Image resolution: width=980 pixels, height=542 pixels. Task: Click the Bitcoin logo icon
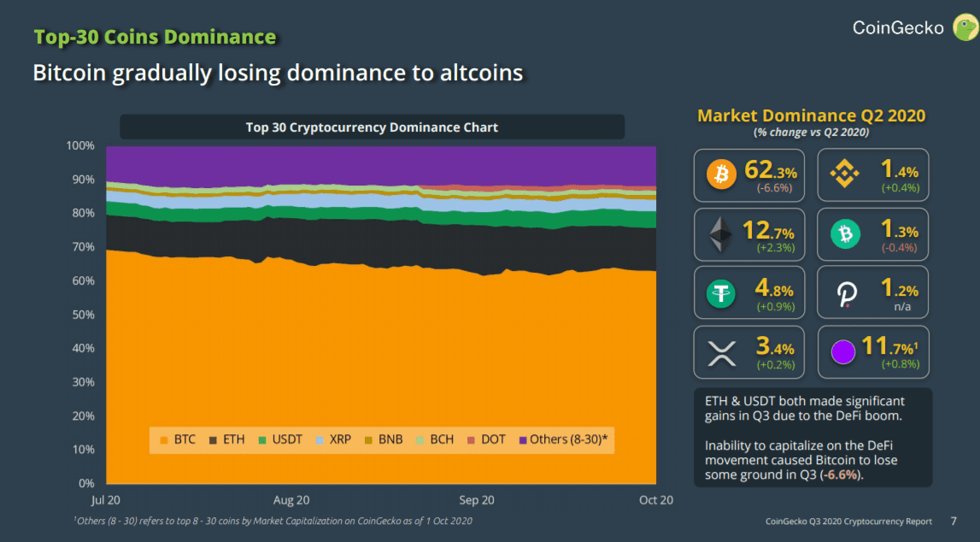(721, 174)
